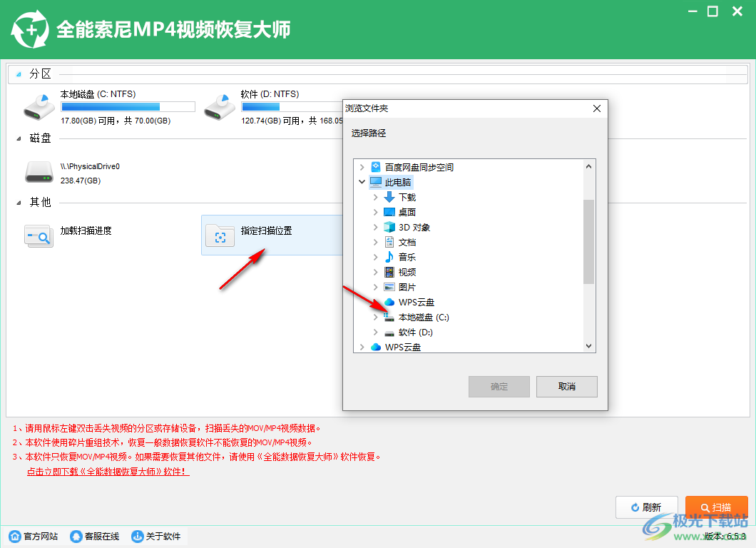Select the 本地磁盘 (C:) tree label

[424, 318]
